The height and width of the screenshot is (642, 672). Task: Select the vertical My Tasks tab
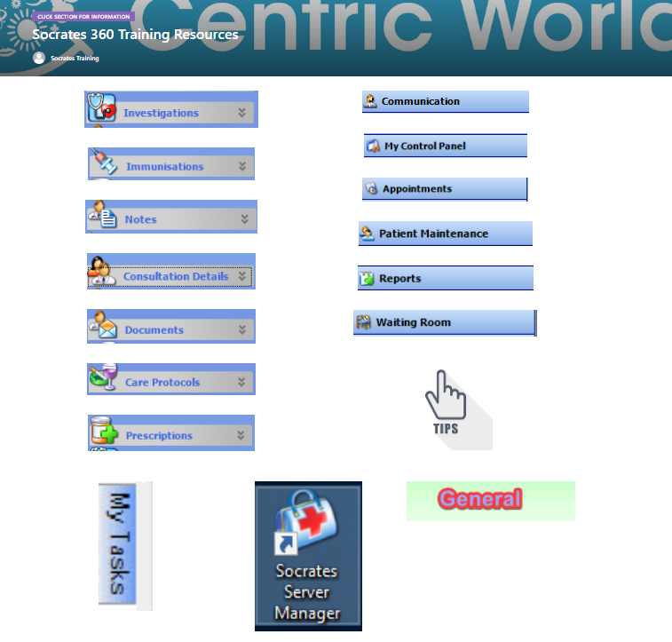(x=119, y=544)
